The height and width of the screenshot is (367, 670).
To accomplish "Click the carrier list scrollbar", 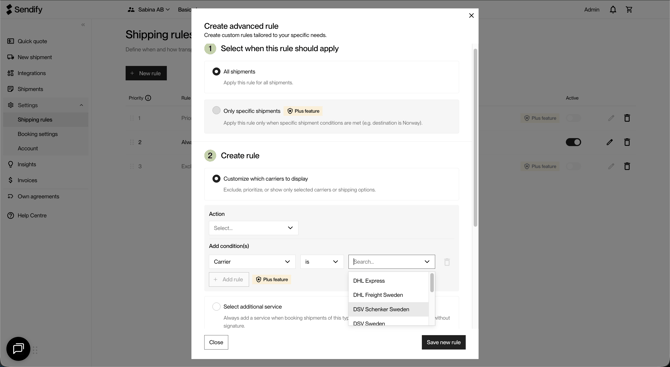I will pyautogui.click(x=432, y=282).
